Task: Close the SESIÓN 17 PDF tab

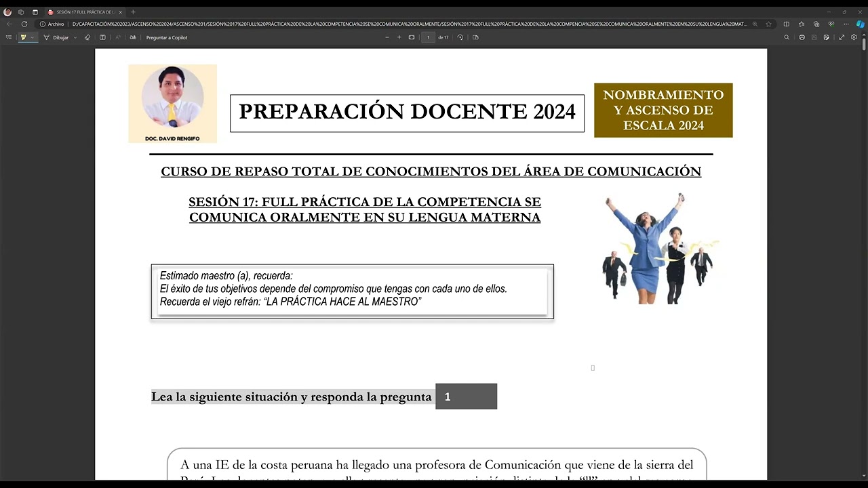Action: pyautogui.click(x=121, y=12)
